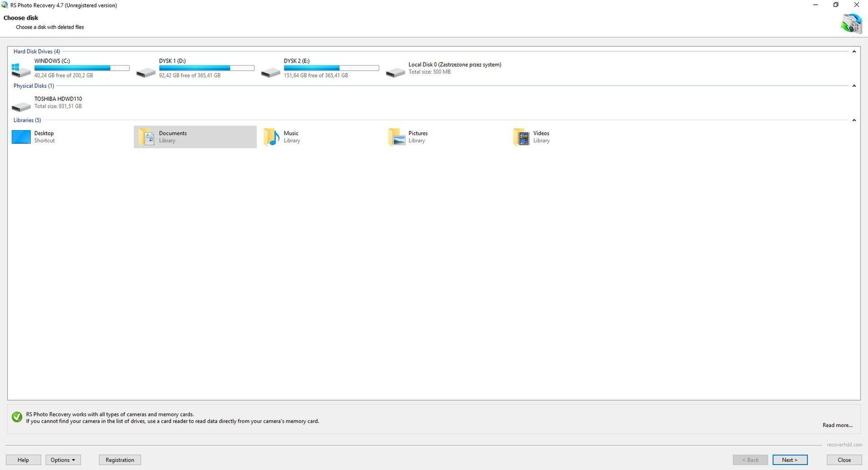Click the 'Physical Disks (1)' header

pyautogui.click(x=34, y=86)
